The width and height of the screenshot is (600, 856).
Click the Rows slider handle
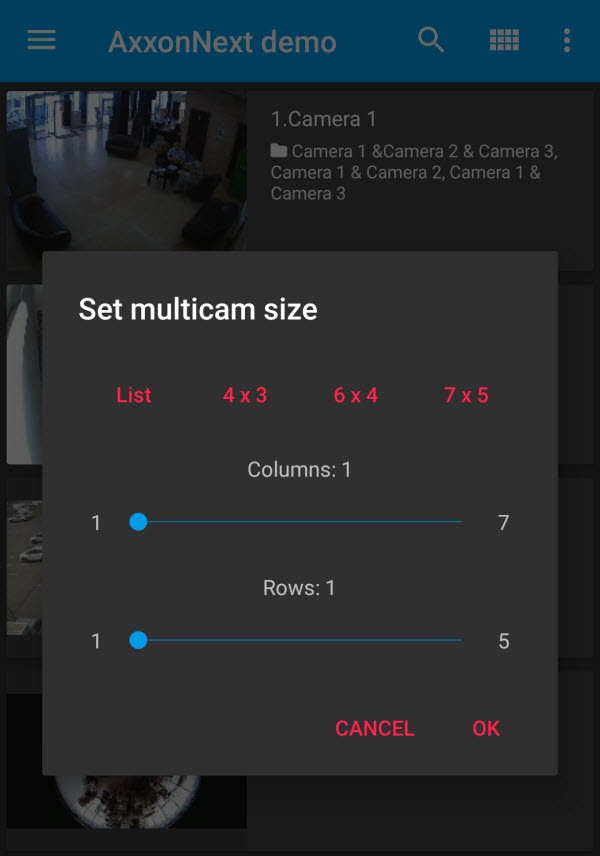point(139,640)
